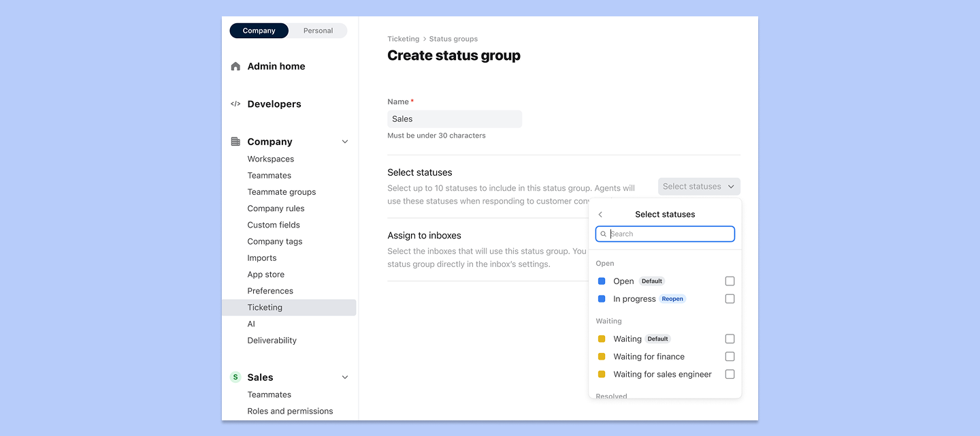This screenshot has height=436, width=980.
Task: Go to Developers section
Action: click(x=274, y=104)
